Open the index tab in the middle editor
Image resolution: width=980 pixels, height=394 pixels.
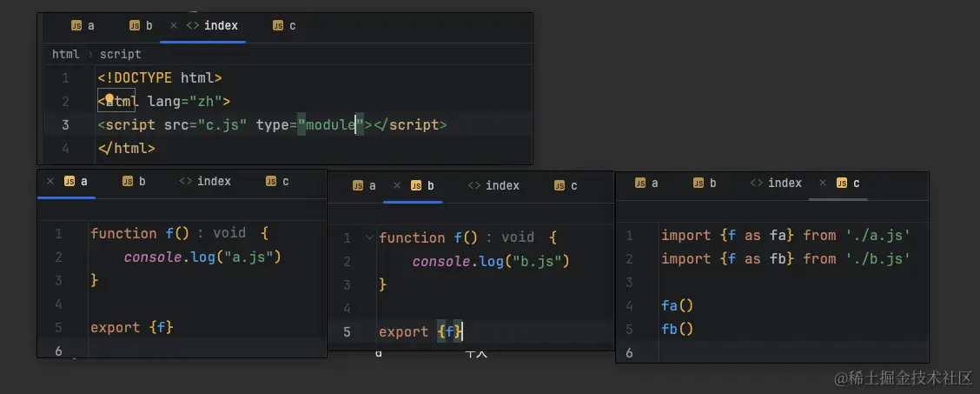[493, 185]
